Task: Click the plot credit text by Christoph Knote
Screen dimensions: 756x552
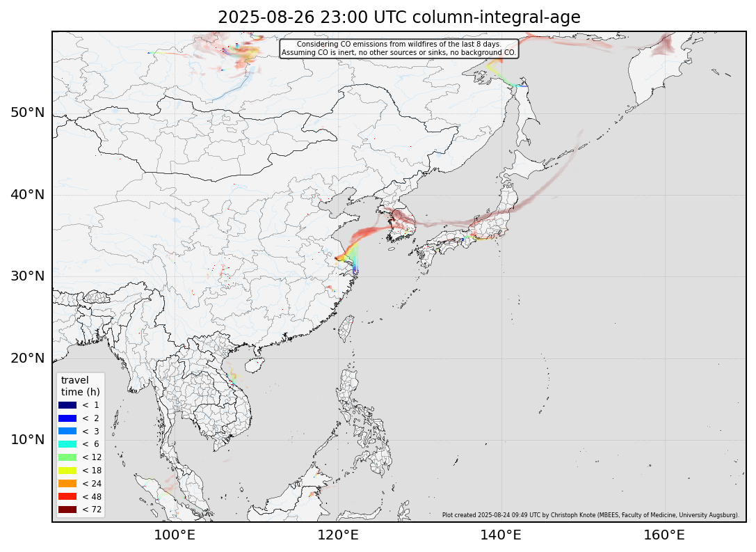Action: [590, 516]
